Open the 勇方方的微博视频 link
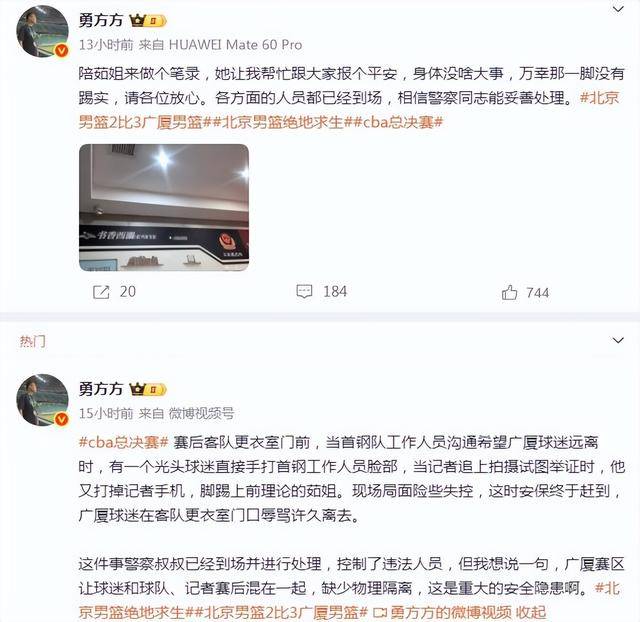This screenshot has width=640, height=622. [451, 612]
